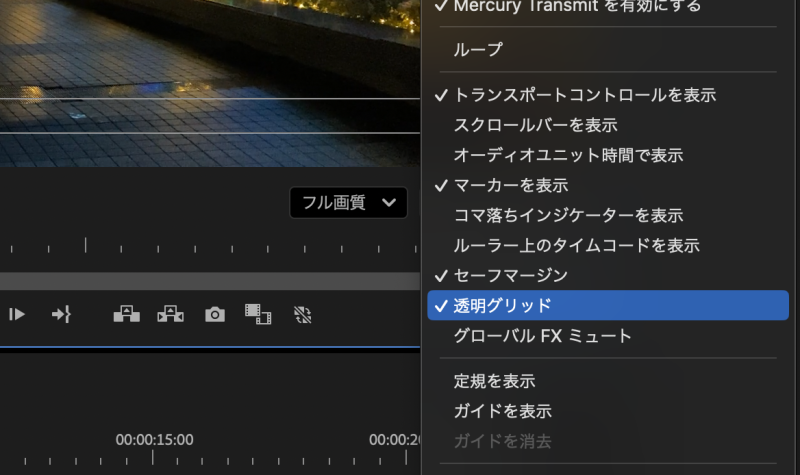
Task: Click the Go to Out point icon
Action: pos(62,314)
